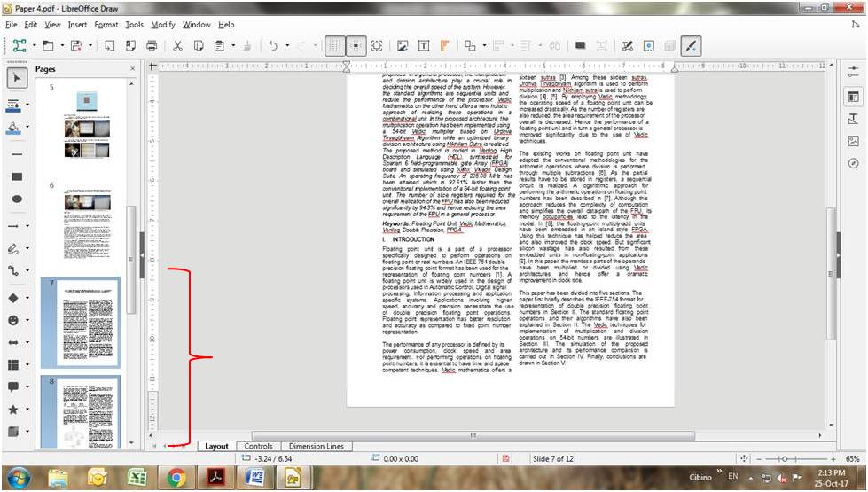Toggle Edit Points mode
Image resolution: width=868 pixels, height=492 pixels.
[x=628, y=46]
